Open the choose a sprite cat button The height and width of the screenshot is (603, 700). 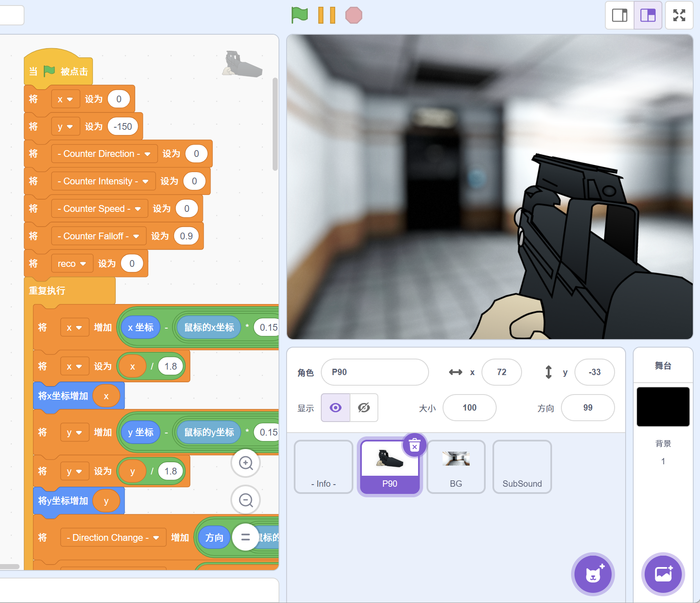pyautogui.click(x=593, y=574)
